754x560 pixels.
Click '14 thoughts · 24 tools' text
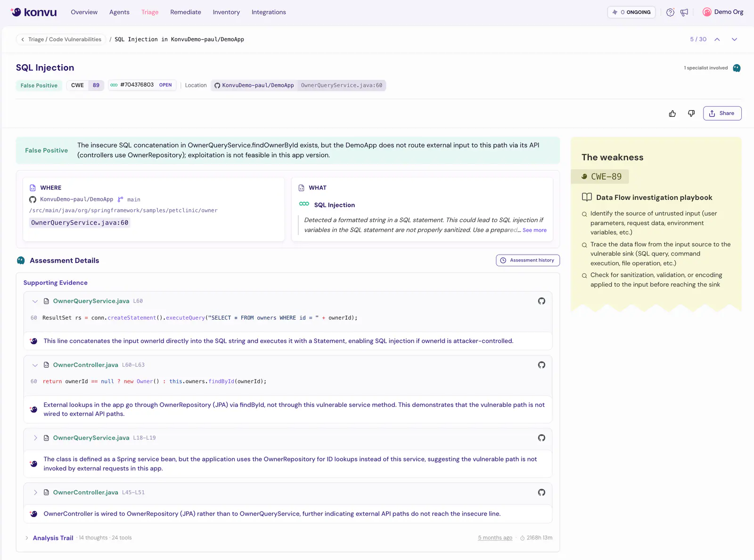click(x=105, y=538)
